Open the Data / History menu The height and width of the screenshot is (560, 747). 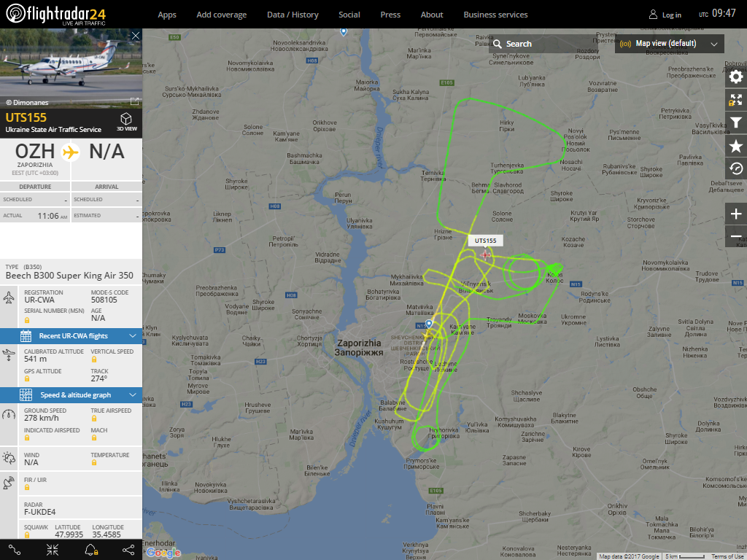293,15
